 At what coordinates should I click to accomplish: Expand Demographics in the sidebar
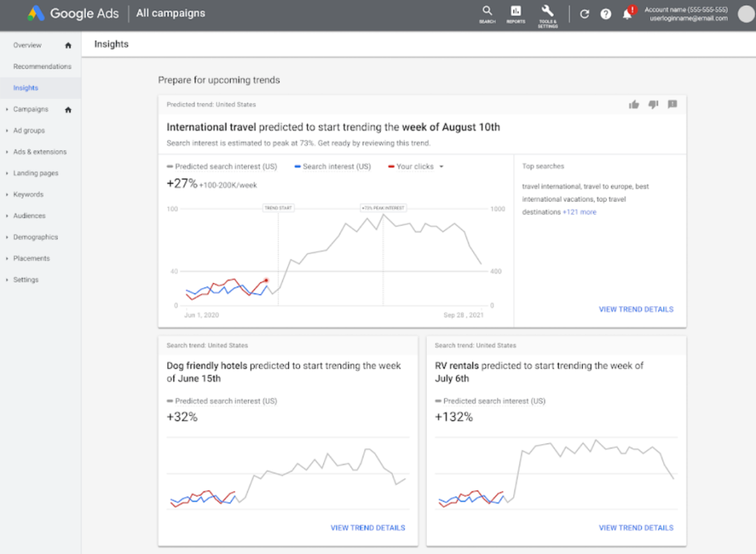click(7, 237)
